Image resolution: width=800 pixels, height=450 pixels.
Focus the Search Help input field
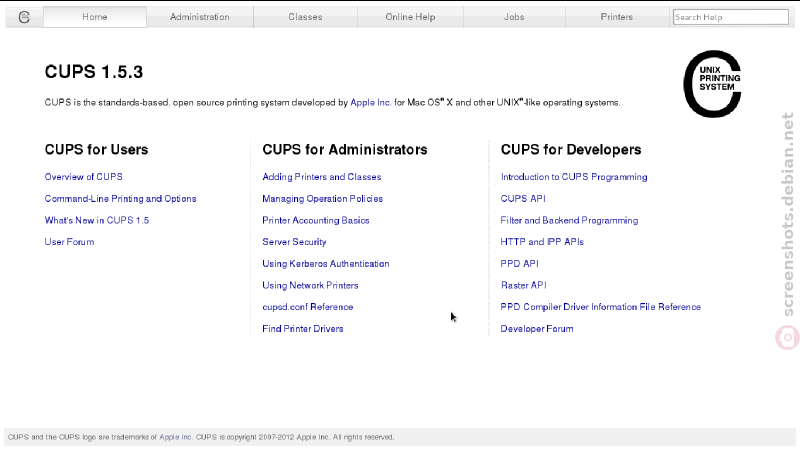point(731,17)
